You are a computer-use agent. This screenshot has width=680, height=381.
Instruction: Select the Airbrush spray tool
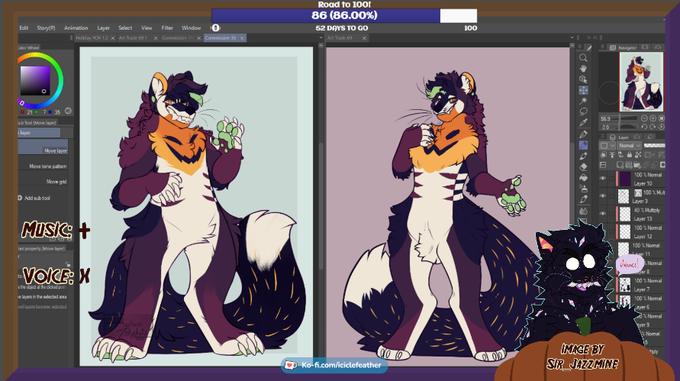[583, 189]
